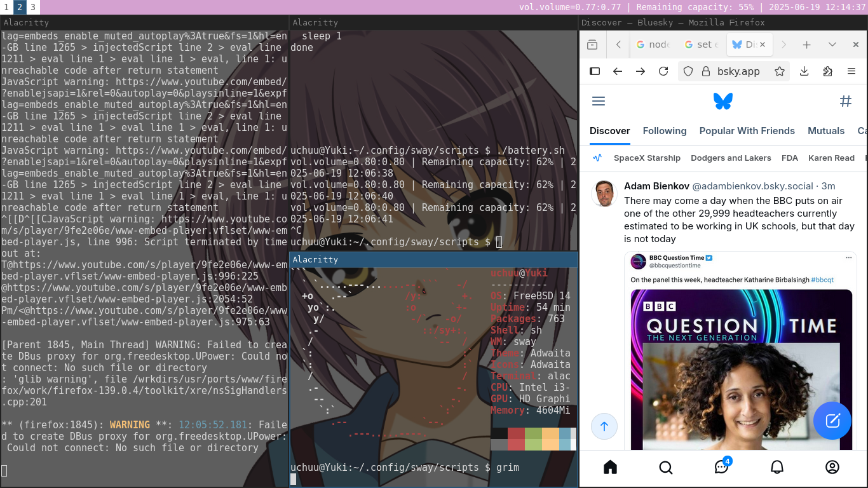This screenshot has height=488, width=868.
Task: Click the scroll-to-top arrow button
Action: (604, 426)
